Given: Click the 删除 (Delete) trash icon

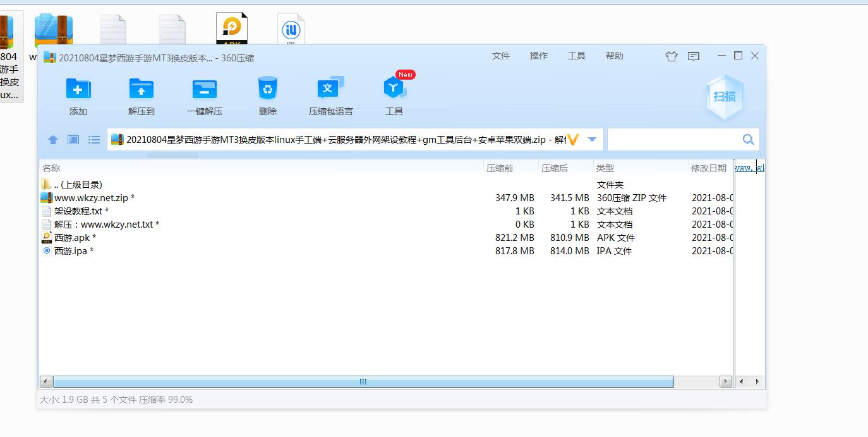Looking at the screenshot, I should (268, 89).
